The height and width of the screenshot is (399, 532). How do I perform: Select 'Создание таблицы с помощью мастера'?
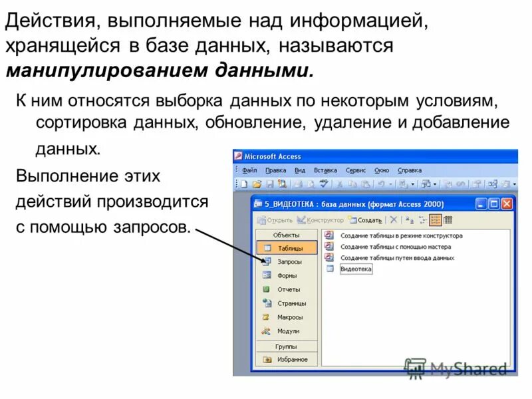pyautogui.click(x=388, y=247)
